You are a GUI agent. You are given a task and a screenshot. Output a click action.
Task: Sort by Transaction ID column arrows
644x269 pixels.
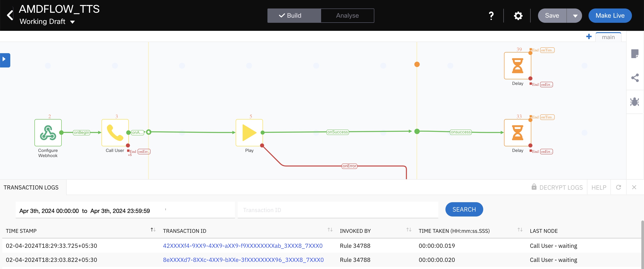coord(330,229)
